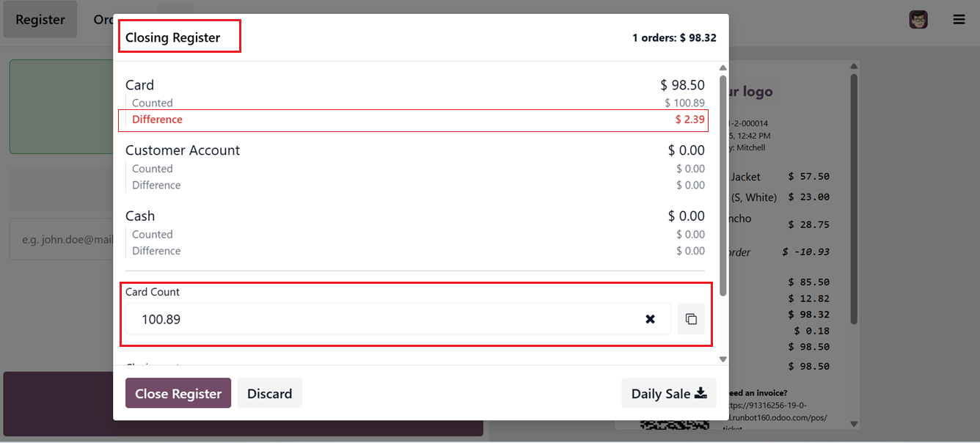The height and width of the screenshot is (443, 980).
Task: Click the copy icon beside Card Count
Action: point(691,319)
